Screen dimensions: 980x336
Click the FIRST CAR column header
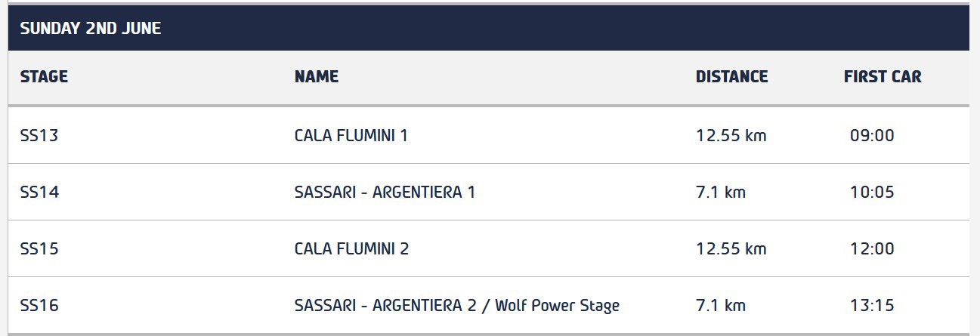(x=883, y=76)
